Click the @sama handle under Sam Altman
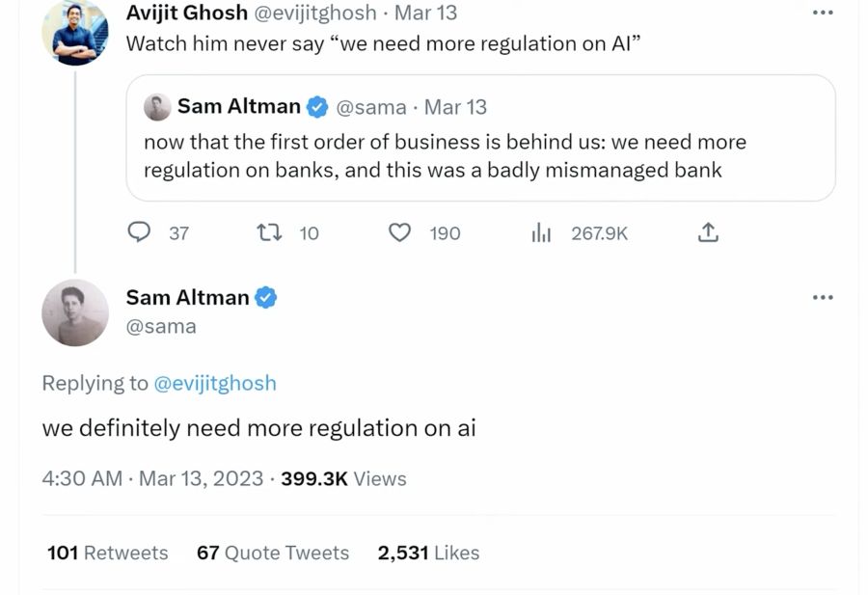The image size is (868, 595). (x=161, y=326)
